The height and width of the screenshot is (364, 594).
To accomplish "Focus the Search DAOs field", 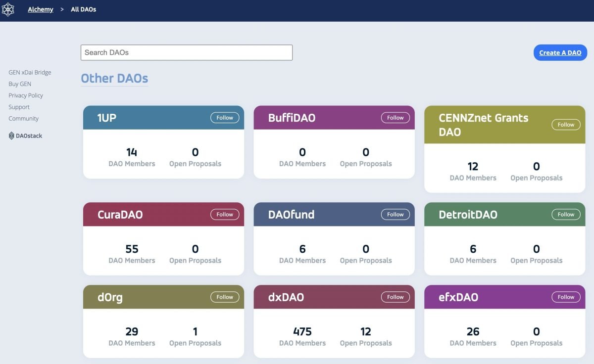I will pos(187,52).
